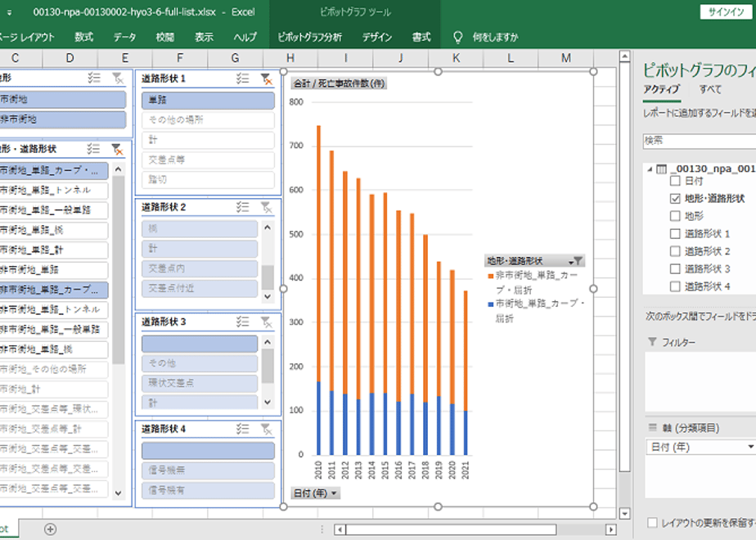Switch to the すべて field list tab

point(710,89)
